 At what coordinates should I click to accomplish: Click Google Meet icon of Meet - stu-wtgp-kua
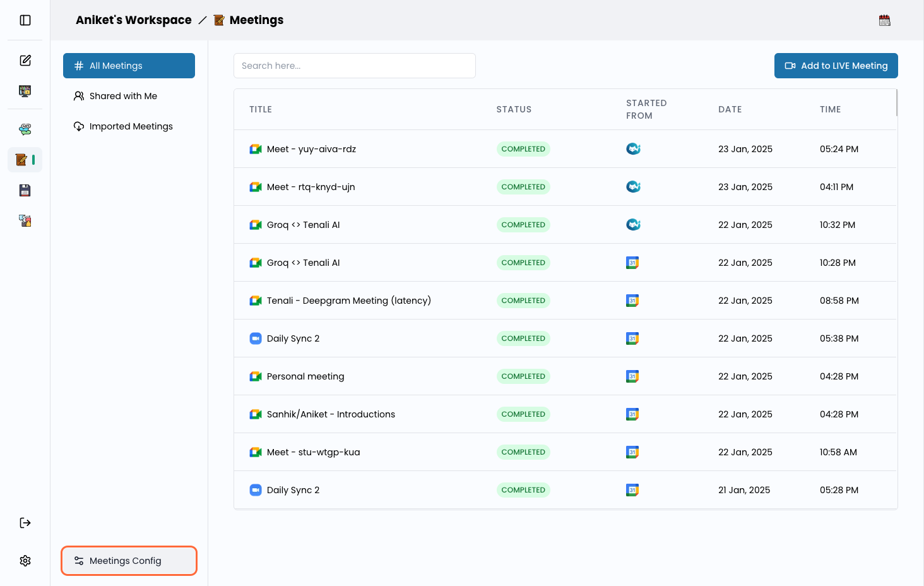(256, 452)
